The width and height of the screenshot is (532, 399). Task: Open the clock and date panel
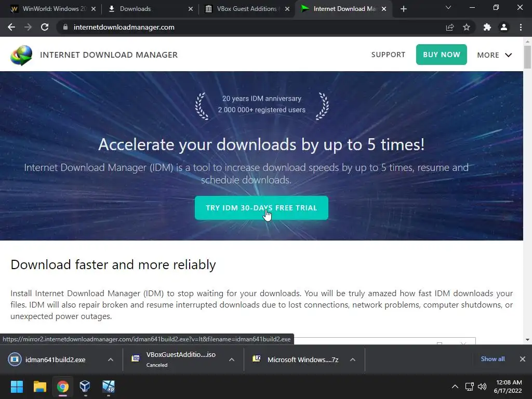[508, 387]
